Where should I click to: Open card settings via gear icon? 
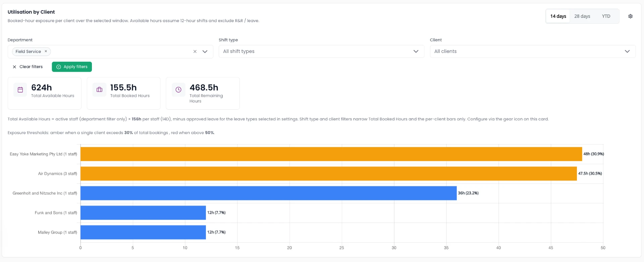[630, 16]
